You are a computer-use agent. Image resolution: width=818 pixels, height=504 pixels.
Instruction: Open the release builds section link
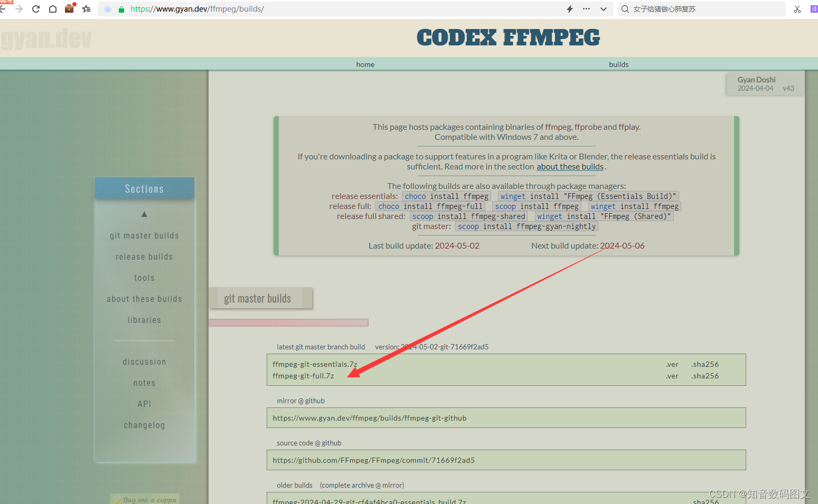click(x=144, y=256)
